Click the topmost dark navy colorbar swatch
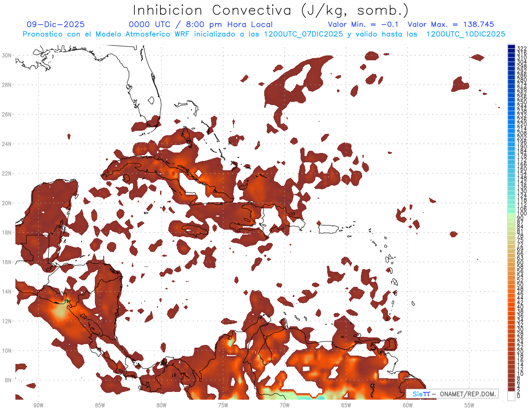Viewport: 532px width, 411px height. click(x=512, y=47)
